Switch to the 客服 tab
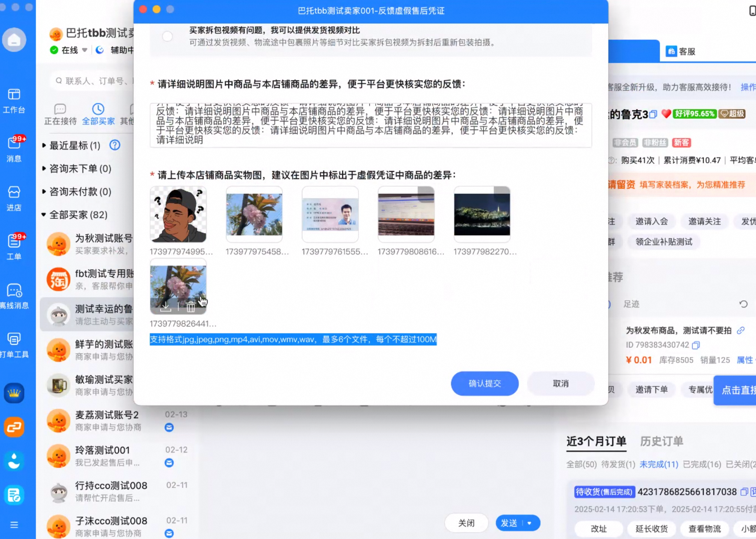This screenshot has width=756, height=539. coord(680,52)
